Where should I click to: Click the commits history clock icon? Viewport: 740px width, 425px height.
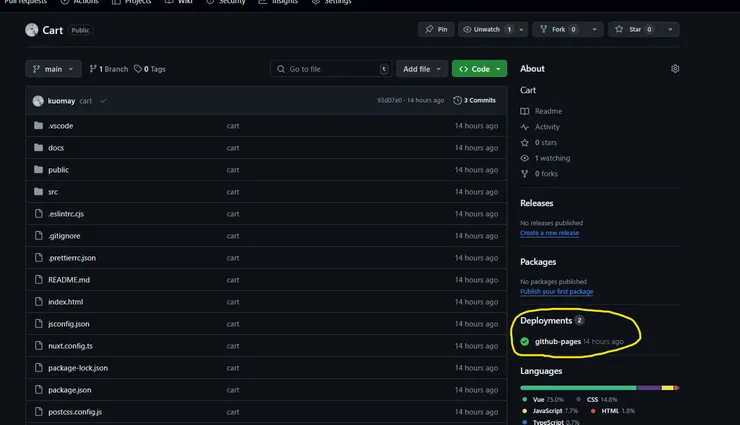point(457,100)
